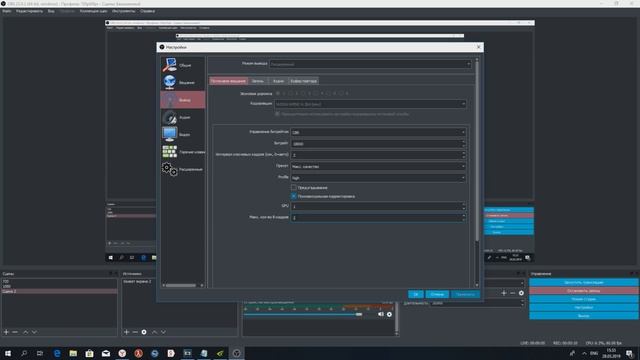Add a new scene with the plus icon

[x=6, y=332]
